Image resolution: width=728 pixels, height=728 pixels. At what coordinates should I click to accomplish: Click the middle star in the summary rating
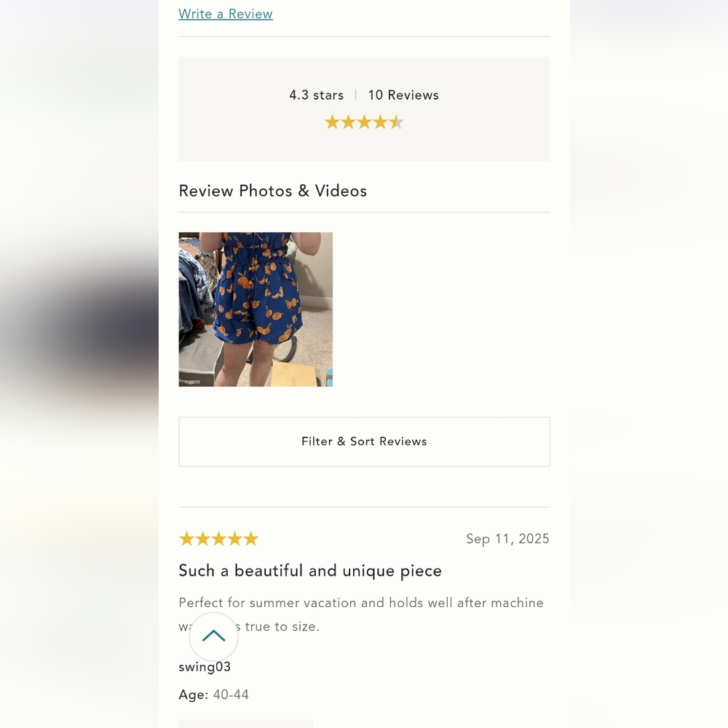(364, 122)
